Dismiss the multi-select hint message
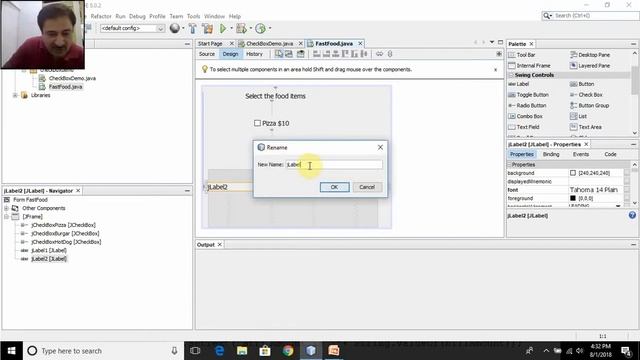640x360 pixels. point(496,70)
